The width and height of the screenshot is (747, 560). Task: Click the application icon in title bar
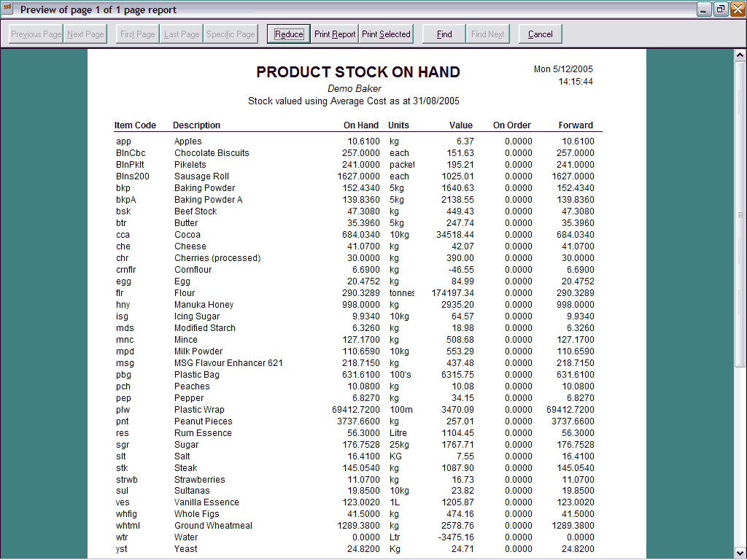(8, 9)
